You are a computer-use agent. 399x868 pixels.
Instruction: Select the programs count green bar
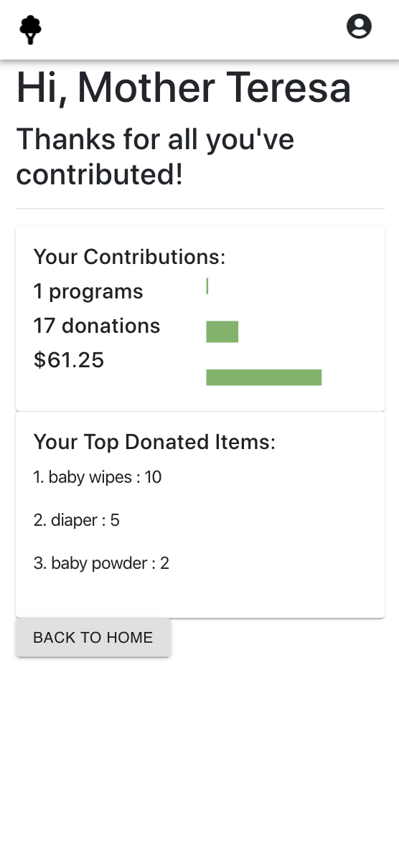207,286
